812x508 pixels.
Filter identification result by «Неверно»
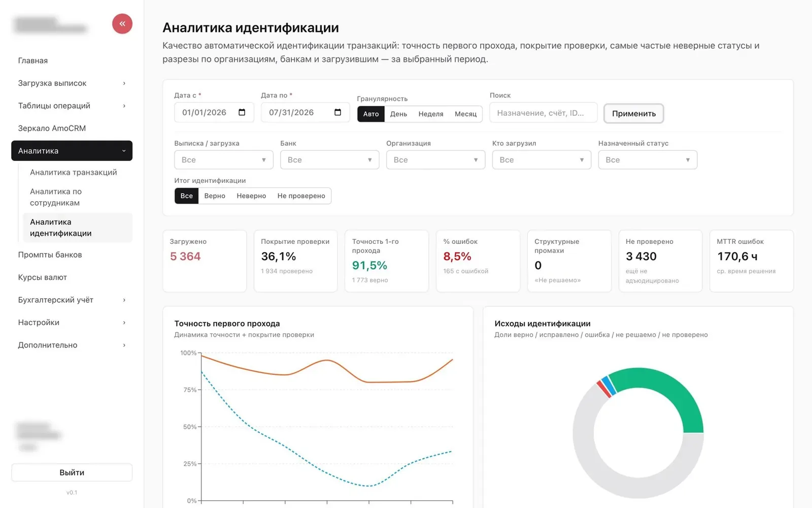click(x=251, y=196)
